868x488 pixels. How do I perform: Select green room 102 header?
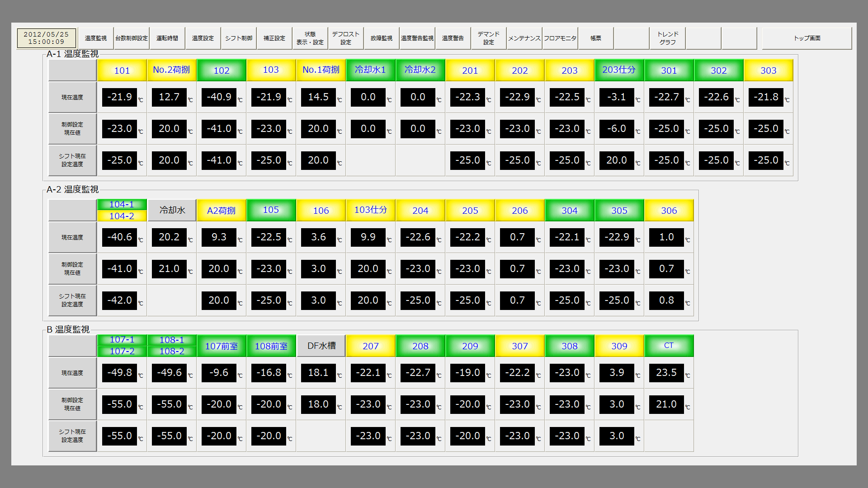click(222, 70)
